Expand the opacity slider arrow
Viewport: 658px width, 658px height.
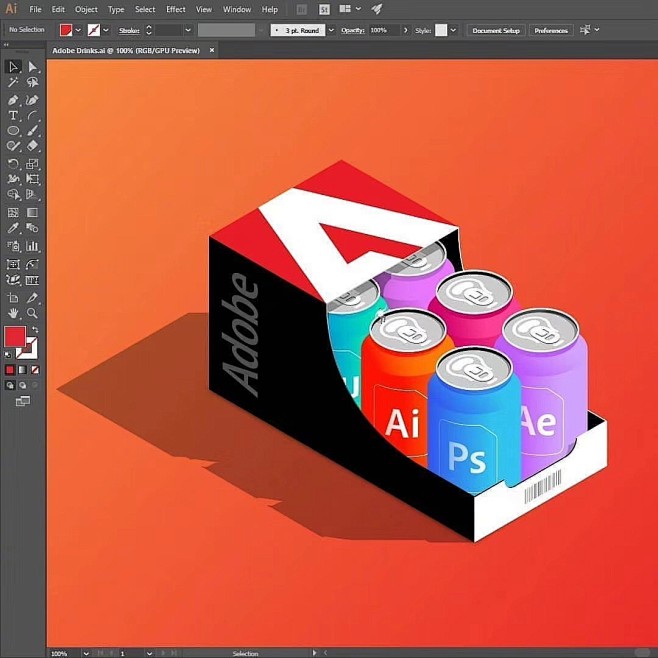[405, 30]
